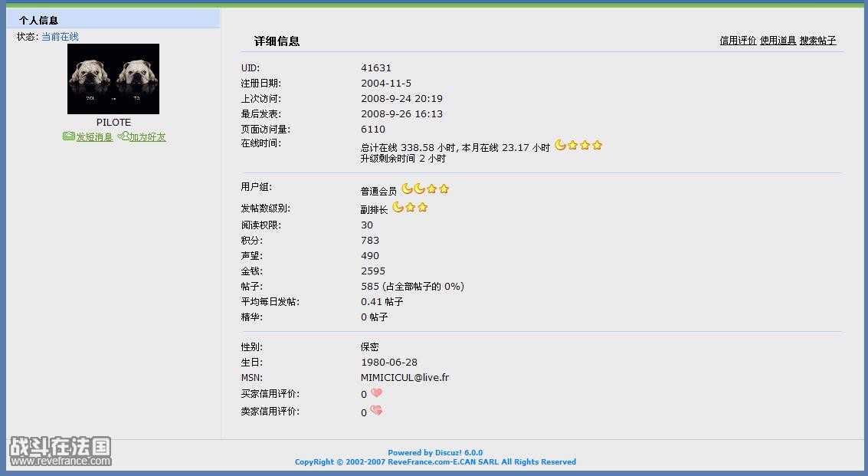Click the 当前在线 status link
The width and height of the screenshot is (868, 476).
click(x=60, y=37)
